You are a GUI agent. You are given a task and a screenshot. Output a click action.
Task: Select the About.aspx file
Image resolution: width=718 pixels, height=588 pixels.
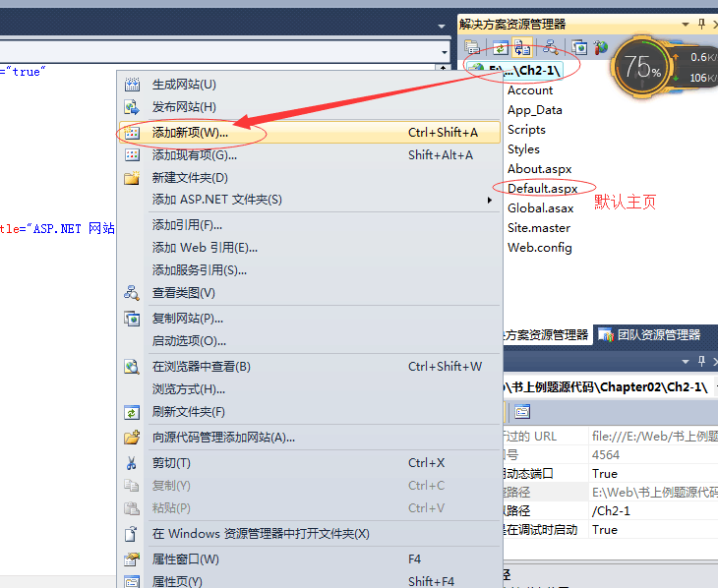[539, 169]
